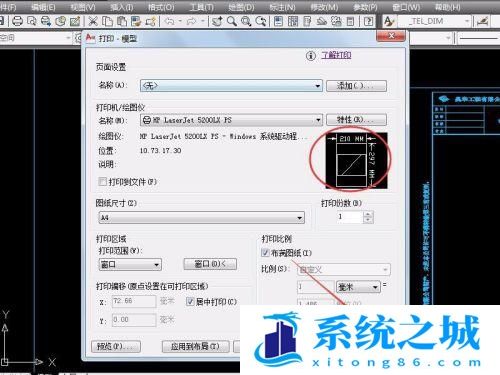
Task: Select the Zoom Realtime magnifier
Action: 232,21
